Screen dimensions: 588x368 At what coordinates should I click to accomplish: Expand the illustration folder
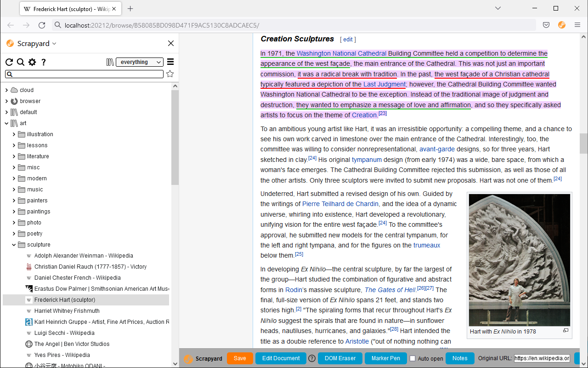tap(14, 134)
